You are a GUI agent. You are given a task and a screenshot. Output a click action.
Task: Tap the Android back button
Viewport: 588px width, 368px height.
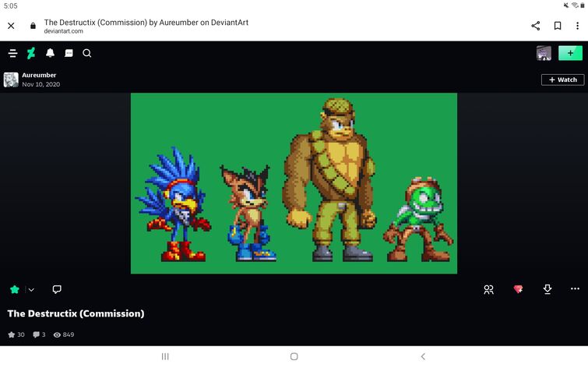(423, 356)
